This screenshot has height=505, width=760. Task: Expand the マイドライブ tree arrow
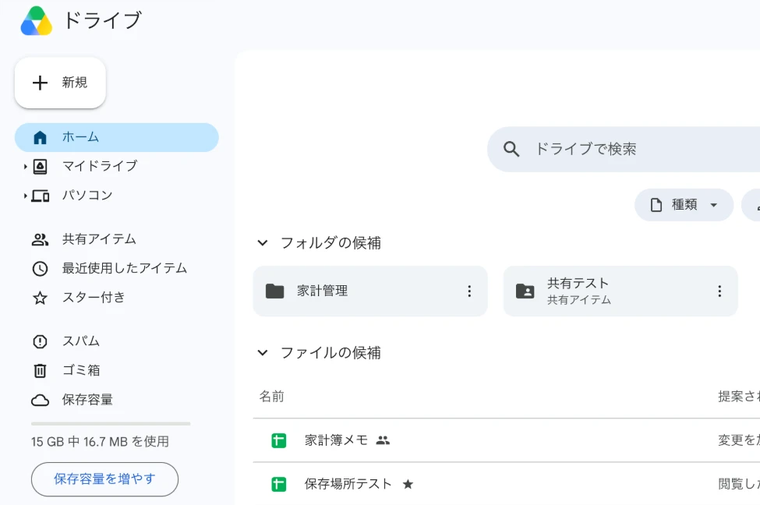(25, 167)
